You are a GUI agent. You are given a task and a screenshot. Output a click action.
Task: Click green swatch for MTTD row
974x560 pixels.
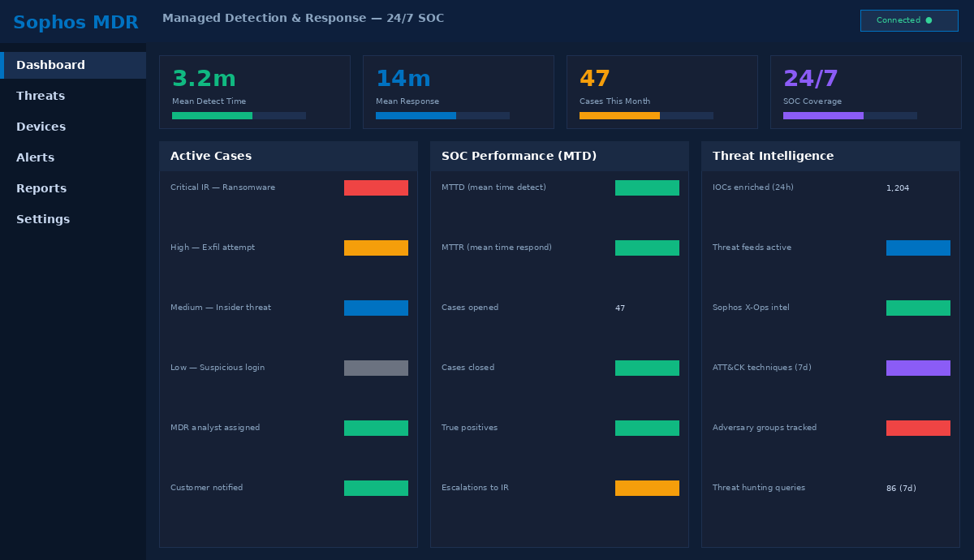point(647,187)
